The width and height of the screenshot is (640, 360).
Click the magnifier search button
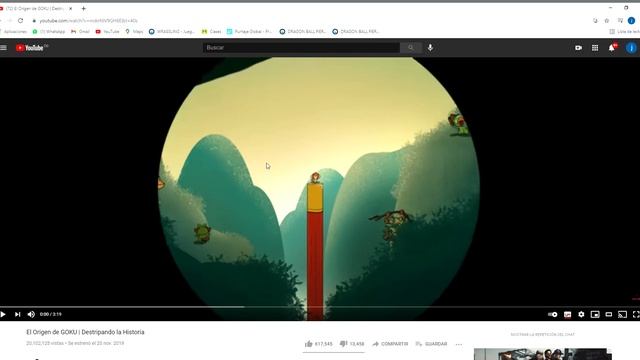click(x=410, y=48)
